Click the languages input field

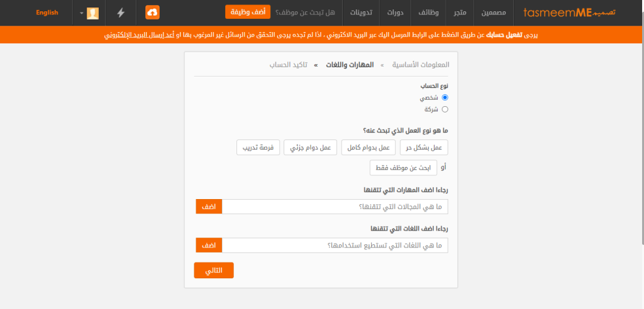[x=335, y=246]
